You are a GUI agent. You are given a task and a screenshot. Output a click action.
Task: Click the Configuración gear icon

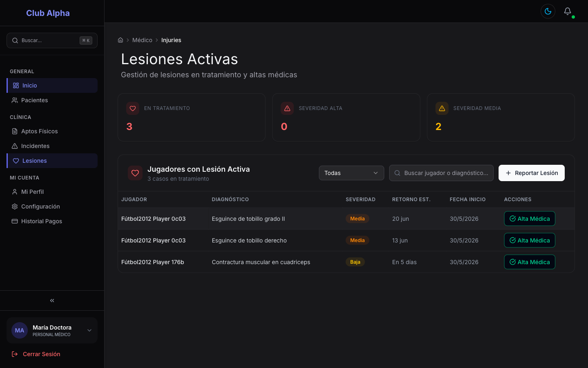click(15, 206)
